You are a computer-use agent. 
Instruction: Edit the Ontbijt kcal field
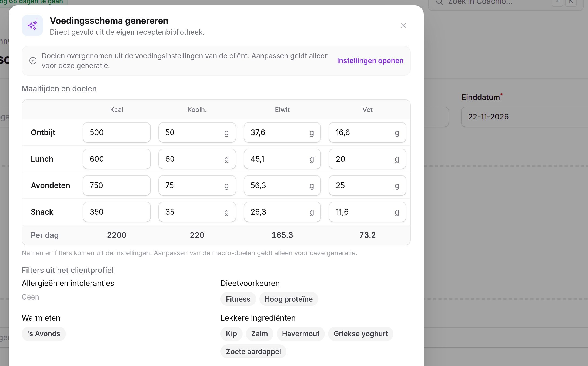click(x=117, y=132)
